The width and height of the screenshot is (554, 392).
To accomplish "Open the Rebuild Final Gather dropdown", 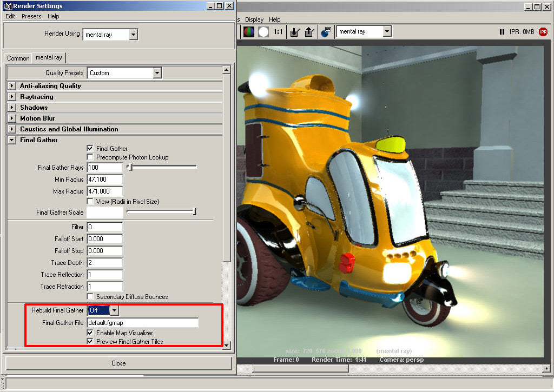I will pyautogui.click(x=114, y=310).
